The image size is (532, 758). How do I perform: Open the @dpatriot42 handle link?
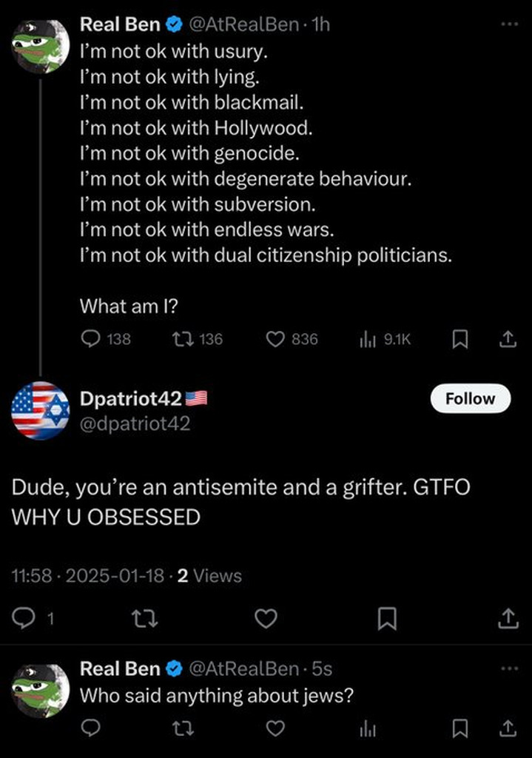point(135,423)
